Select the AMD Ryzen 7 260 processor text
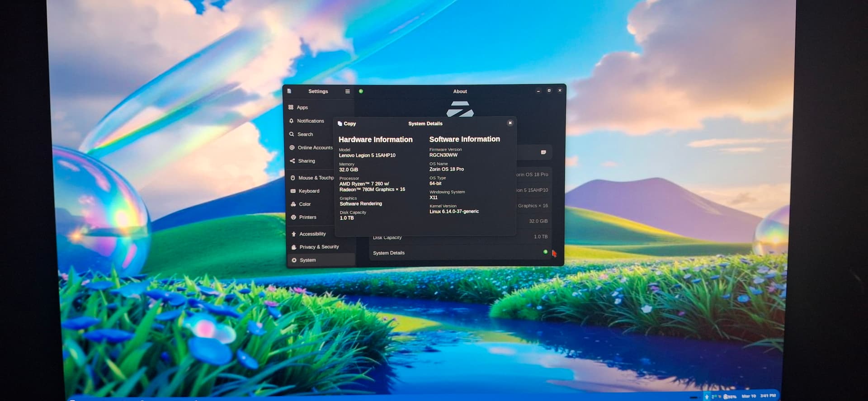The width and height of the screenshot is (868, 401). coord(372,187)
